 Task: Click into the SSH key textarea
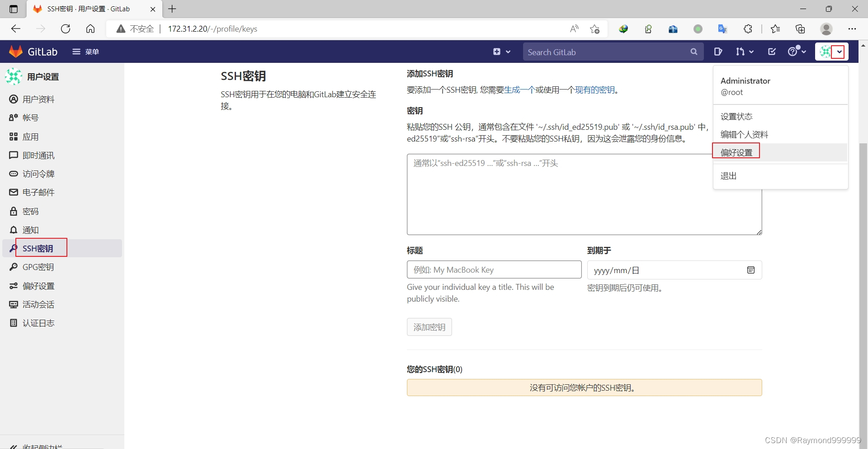pyautogui.click(x=584, y=194)
